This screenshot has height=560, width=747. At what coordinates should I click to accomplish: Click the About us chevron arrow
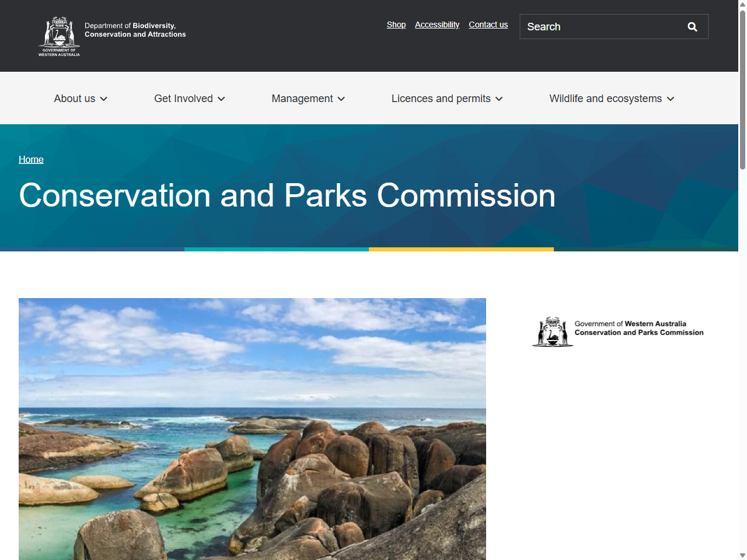(x=104, y=99)
